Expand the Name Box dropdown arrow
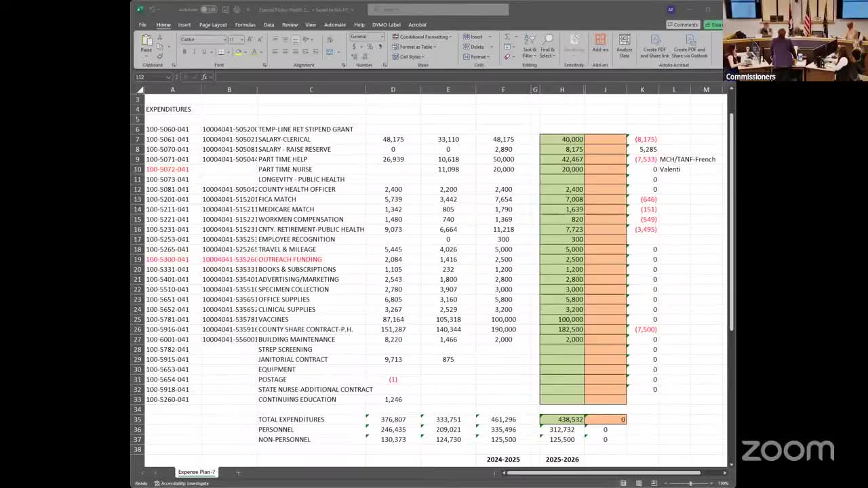868x488 pixels. click(x=168, y=77)
